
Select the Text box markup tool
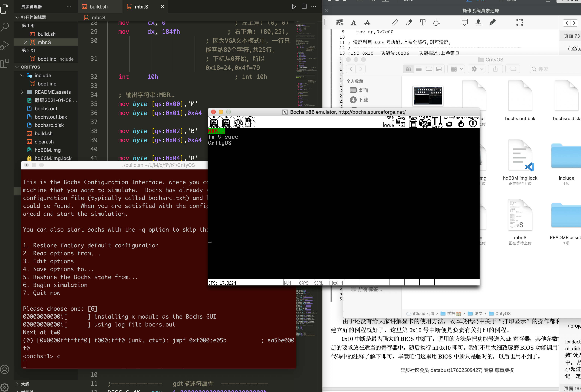point(422,22)
